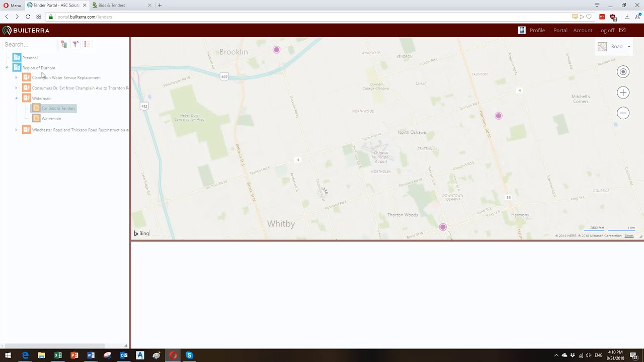This screenshot has height=362, width=644.
Task: Open the tree structure view icon
Action: [x=64, y=44]
